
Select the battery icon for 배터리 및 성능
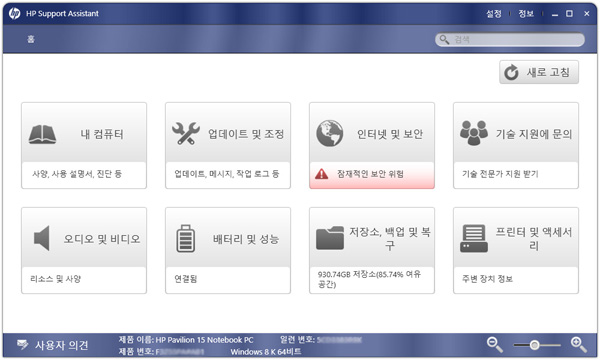click(x=186, y=238)
